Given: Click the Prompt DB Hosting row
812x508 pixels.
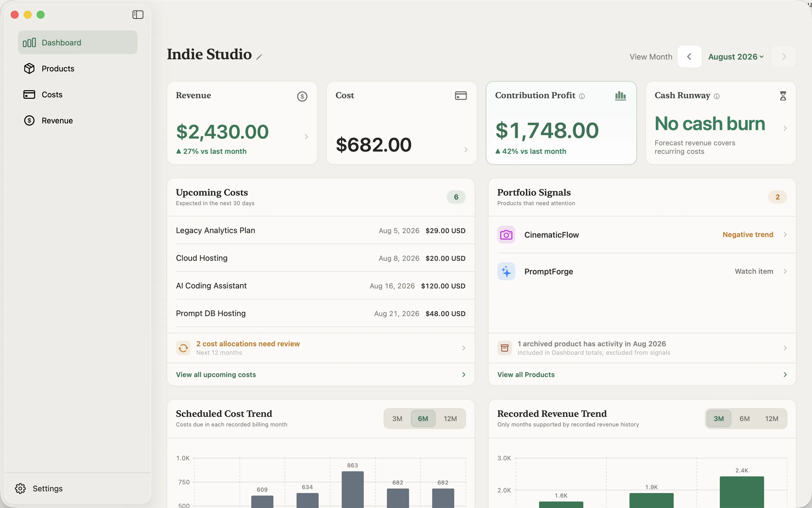Looking at the screenshot, I should point(321,313).
